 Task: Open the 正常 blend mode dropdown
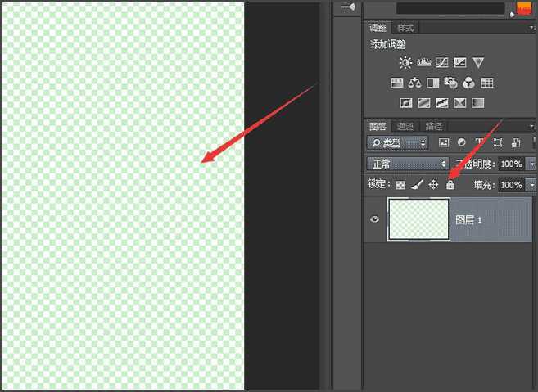click(408, 164)
